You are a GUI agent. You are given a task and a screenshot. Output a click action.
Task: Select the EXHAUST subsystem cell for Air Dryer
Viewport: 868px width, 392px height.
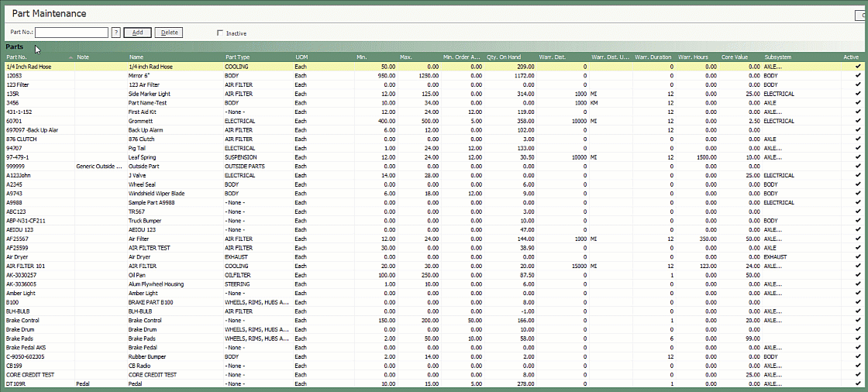(x=776, y=256)
